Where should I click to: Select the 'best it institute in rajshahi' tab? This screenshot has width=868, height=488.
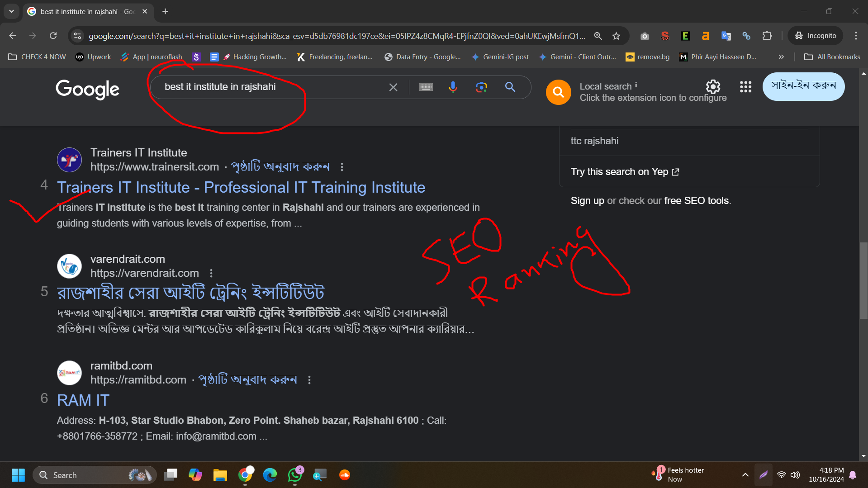[88, 11]
